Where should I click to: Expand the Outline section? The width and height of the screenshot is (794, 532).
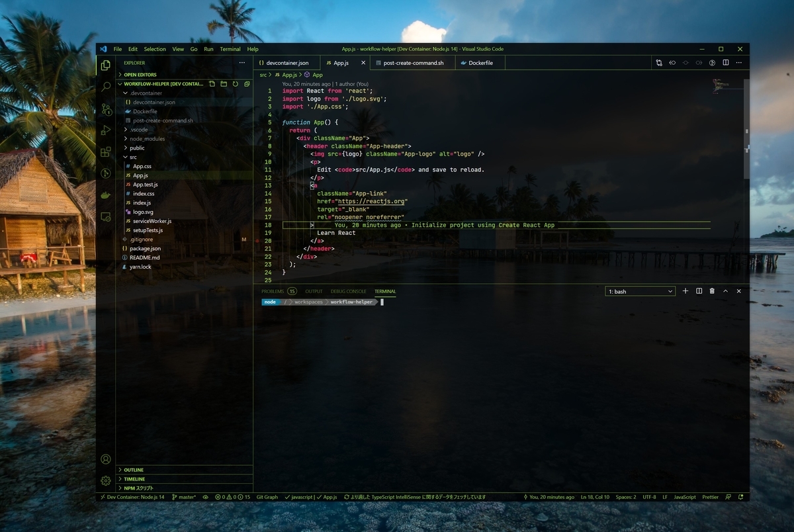point(185,470)
